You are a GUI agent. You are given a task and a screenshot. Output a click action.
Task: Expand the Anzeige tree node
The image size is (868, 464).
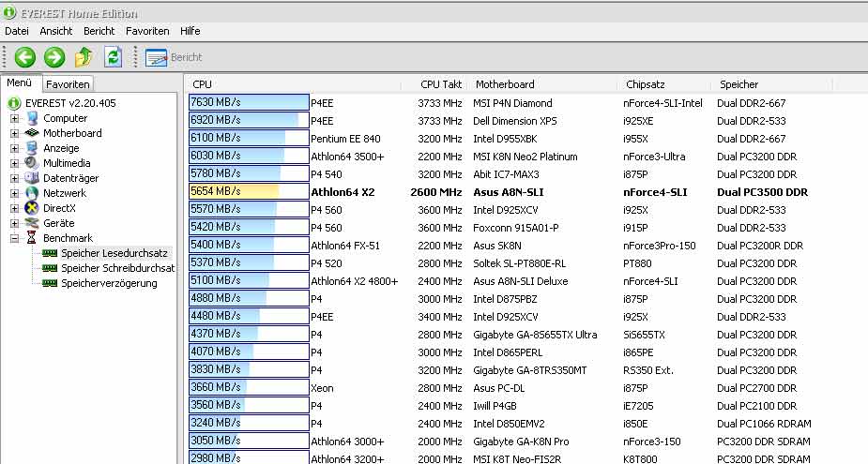(x=14, y=148)
